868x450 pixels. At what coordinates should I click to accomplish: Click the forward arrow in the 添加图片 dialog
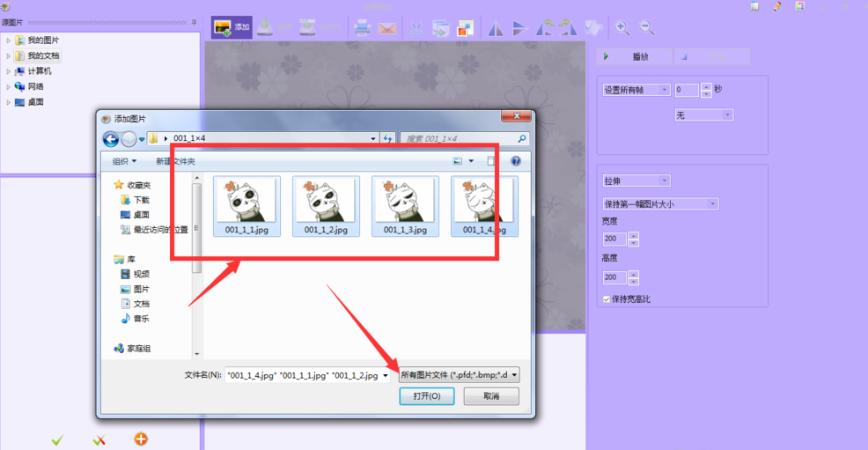pyautogui.click(x=129, y=139)
